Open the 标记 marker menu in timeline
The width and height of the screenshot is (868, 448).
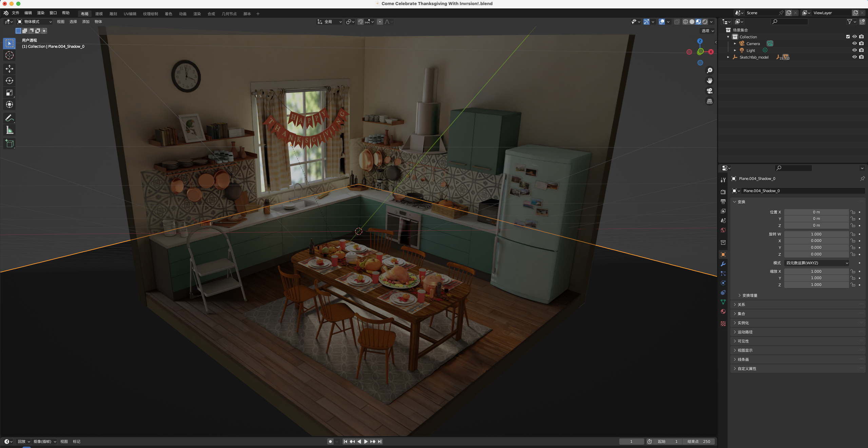point(77,442)
